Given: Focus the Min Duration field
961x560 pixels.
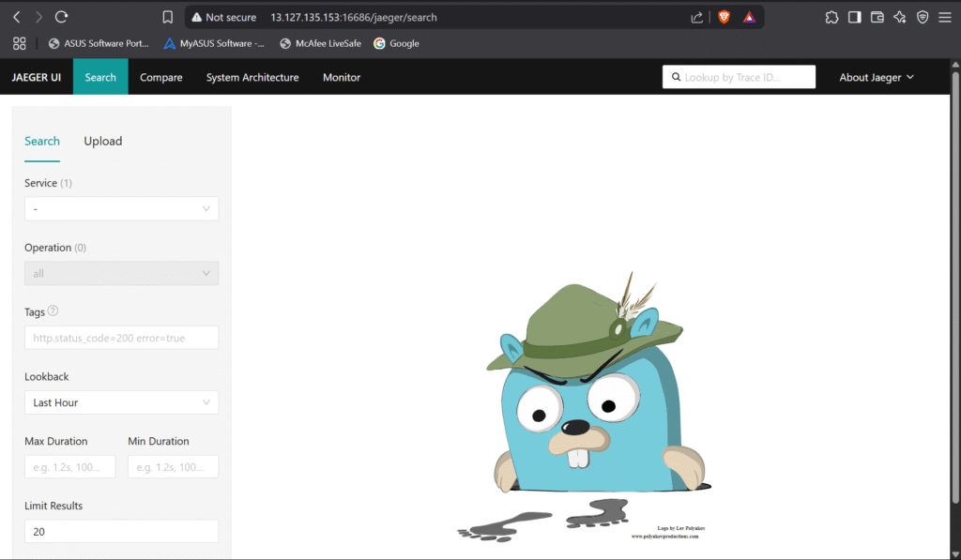Looking at the screenshot, I should point(174,467).
